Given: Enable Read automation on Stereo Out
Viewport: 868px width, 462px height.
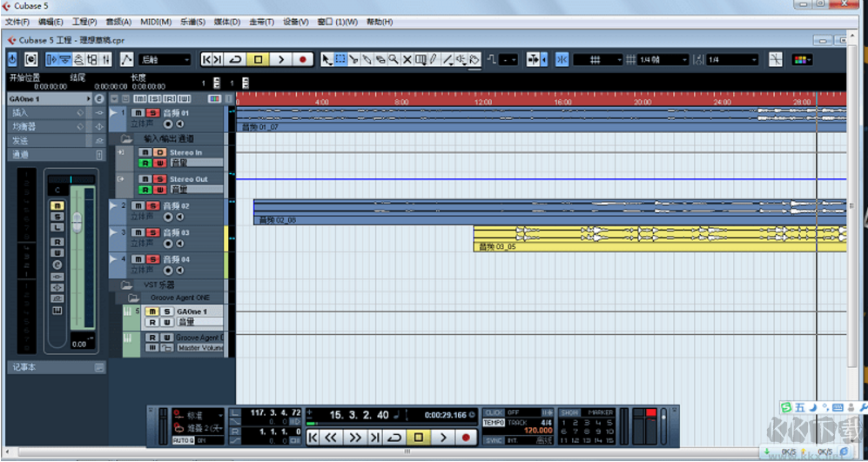Looking at the screenshot, I should coord(145,190).
